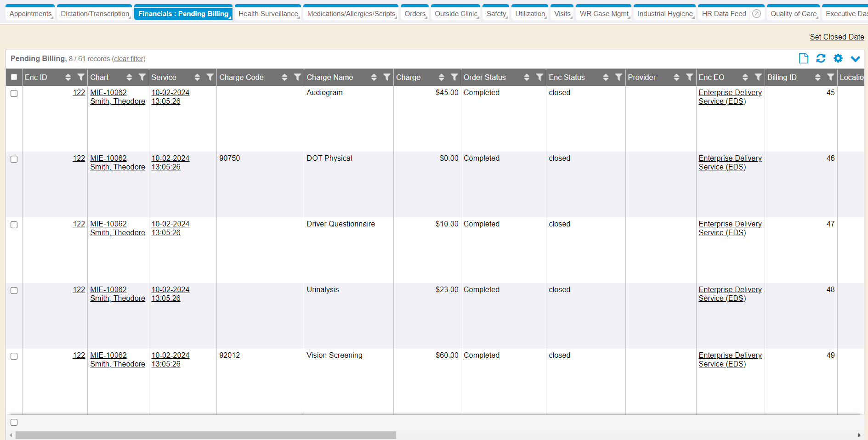Image resolution: width=868 pixels, height=440 pixels.
Task: Switch to the Appointments tab
Action: [x=30, y=14]
